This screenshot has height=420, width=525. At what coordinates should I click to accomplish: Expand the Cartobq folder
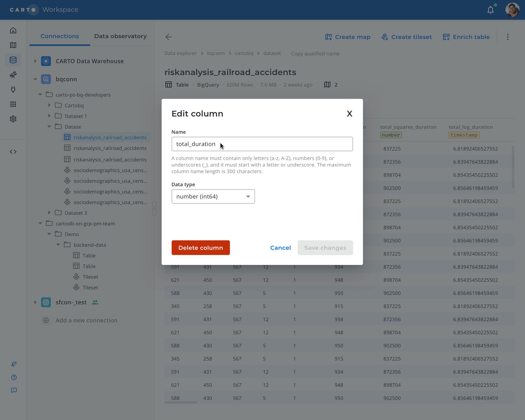tap(49, 105)
